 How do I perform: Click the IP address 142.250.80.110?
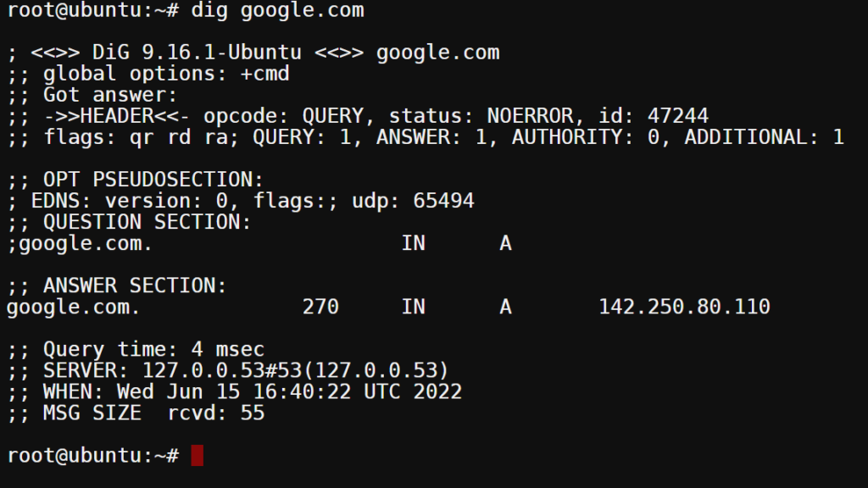pos(684,307)
